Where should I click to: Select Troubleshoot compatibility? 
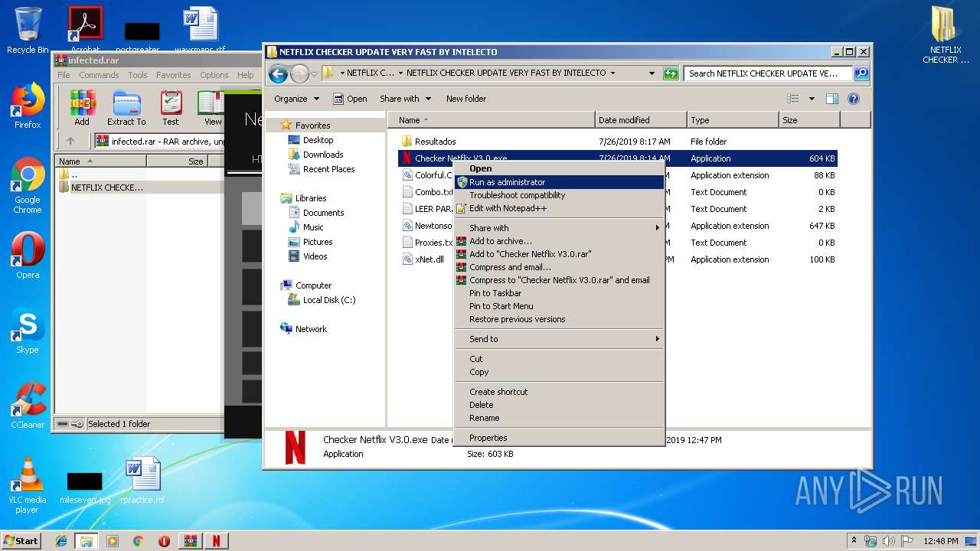click(559, 195)
